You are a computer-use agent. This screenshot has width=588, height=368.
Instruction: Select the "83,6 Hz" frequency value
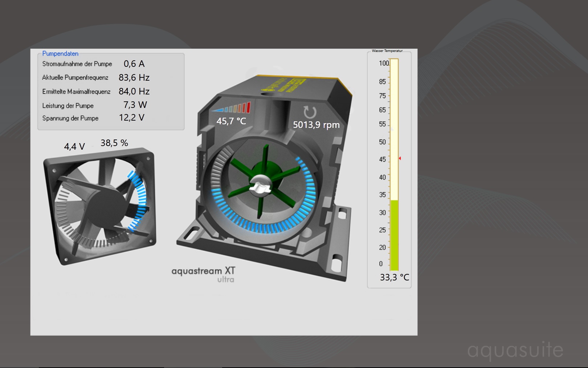[x=134, y=78]
